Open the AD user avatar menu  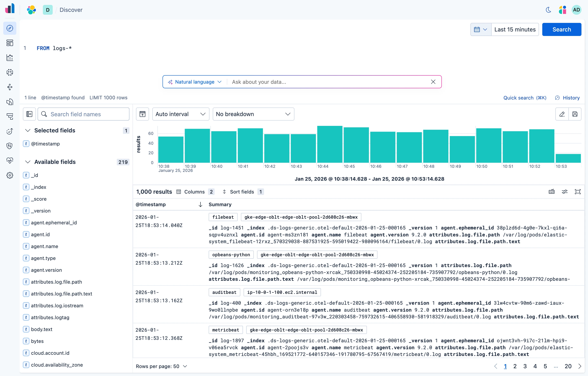(576, 10)
